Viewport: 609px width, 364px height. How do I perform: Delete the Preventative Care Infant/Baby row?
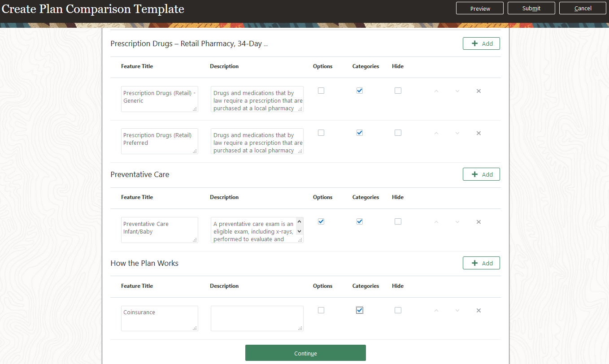pyautogui.click(x=478, y=222)
